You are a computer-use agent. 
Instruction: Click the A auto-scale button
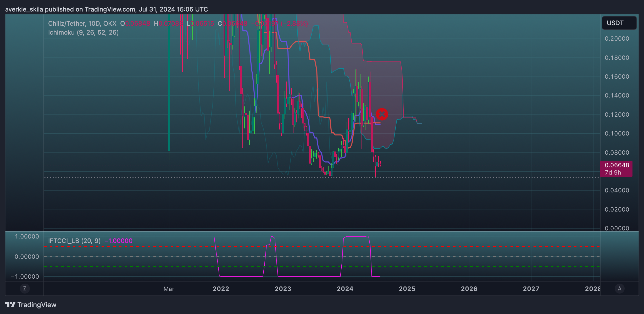coord(619,289)
